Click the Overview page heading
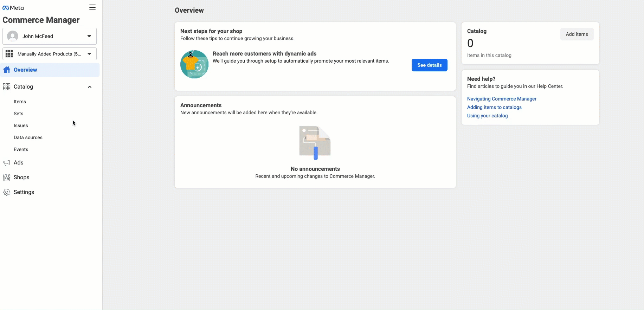Screen dimensions: 644x310 (x=189, y=10)
